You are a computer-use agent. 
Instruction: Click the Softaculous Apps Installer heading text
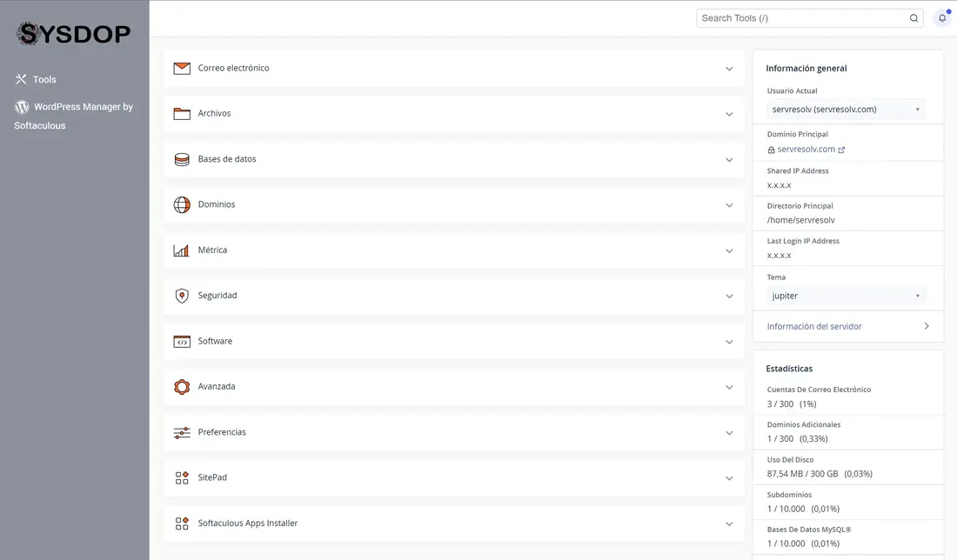pyautogui.click(x=248, y=523)
